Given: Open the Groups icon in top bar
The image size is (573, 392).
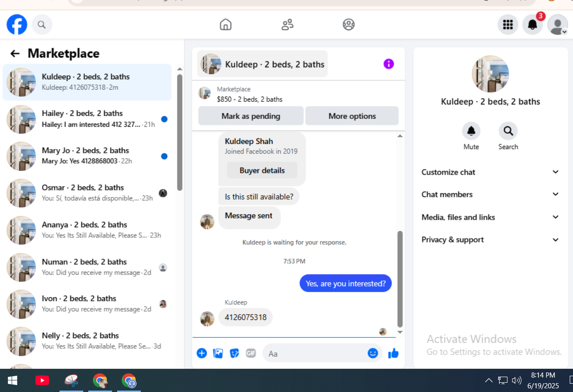Looking at the screenshot, I should [x=349, y=25].
